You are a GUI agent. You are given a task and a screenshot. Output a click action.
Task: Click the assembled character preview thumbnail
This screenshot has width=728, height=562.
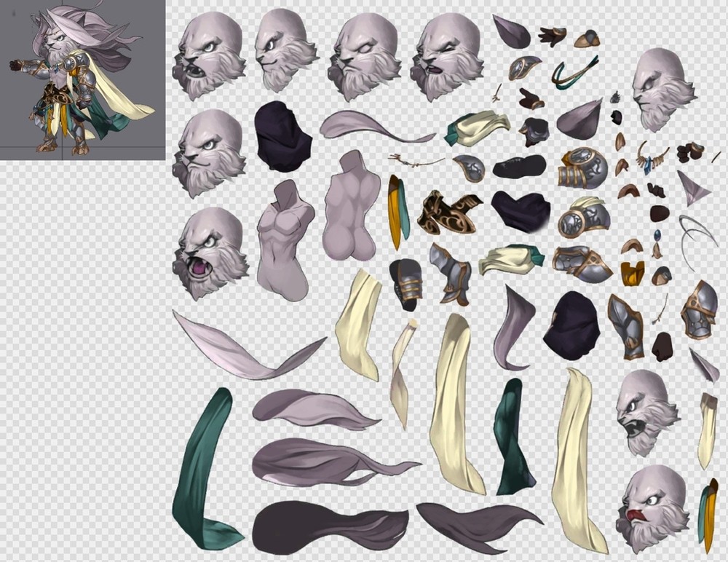pyautogui.click(x=82, y=79)
